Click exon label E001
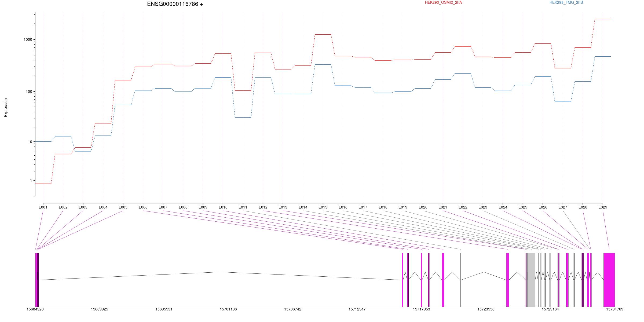The width and height of the screenshot is (644, 322). click(43, 207)
